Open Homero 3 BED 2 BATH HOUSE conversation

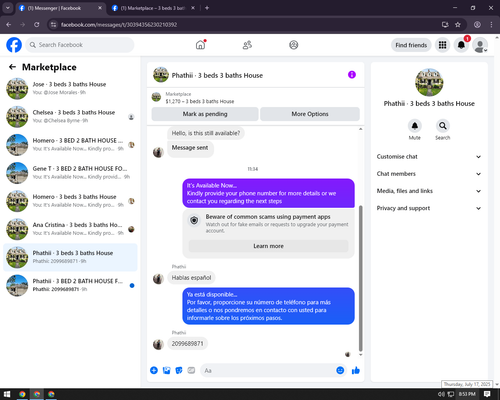(x=70, y=145)
